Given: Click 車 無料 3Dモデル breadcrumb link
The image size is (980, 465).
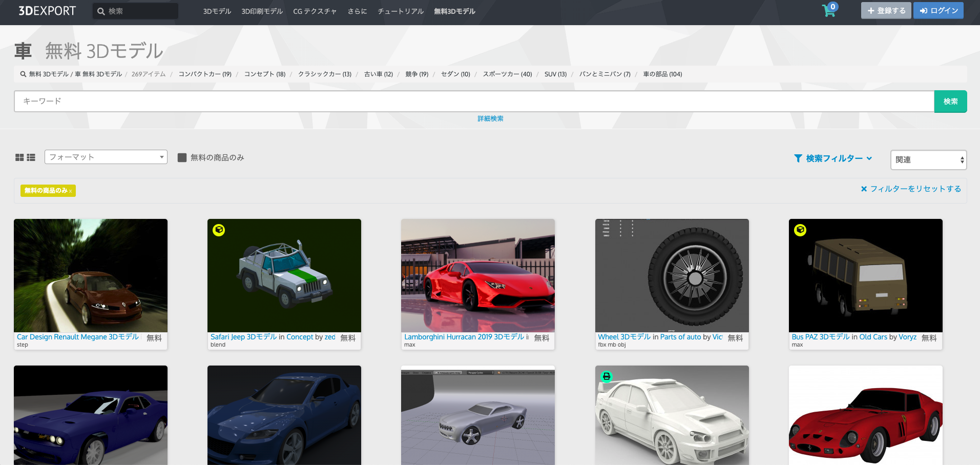Looking at the screenshot, I should pyautogui.click(x=98, y=74).
